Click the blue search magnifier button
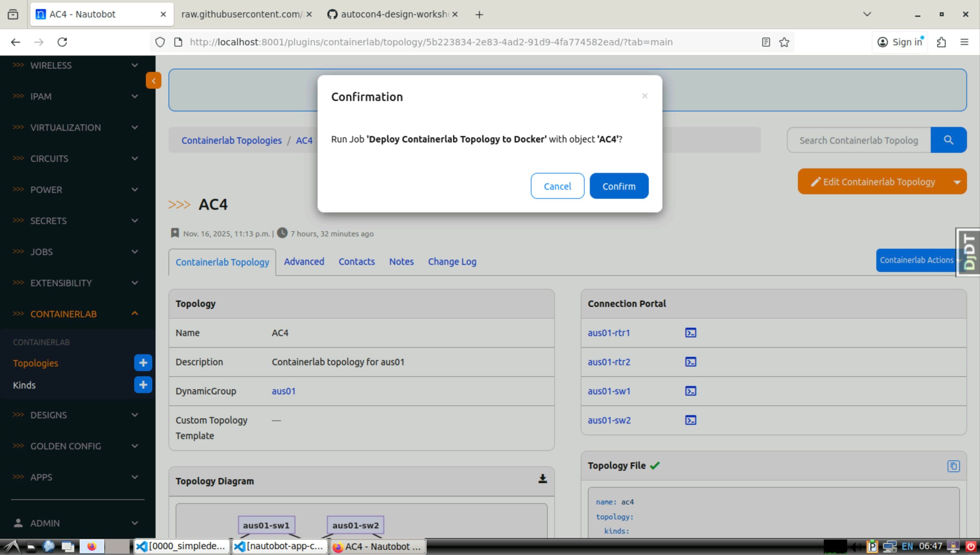 pos(948,140)
